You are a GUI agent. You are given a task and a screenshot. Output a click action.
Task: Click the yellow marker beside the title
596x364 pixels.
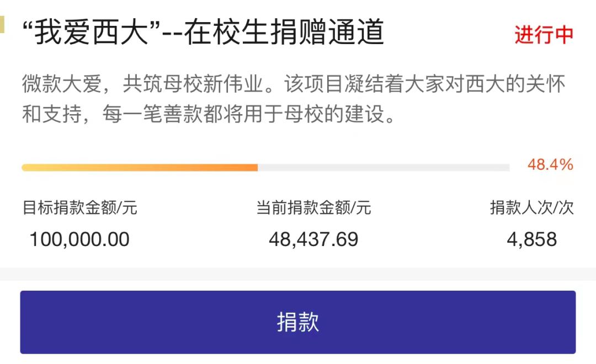[x=2, y=24]
